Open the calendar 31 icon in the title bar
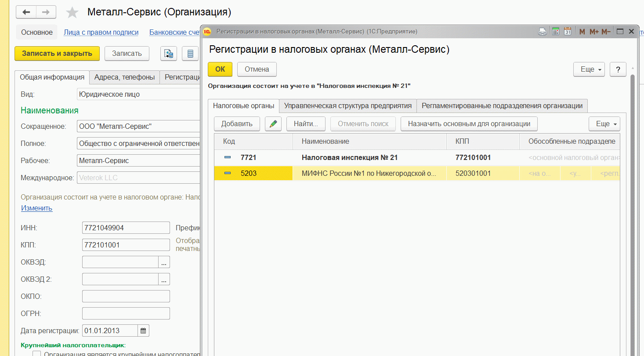Viewport: 644px width, 356px height. 568,32
